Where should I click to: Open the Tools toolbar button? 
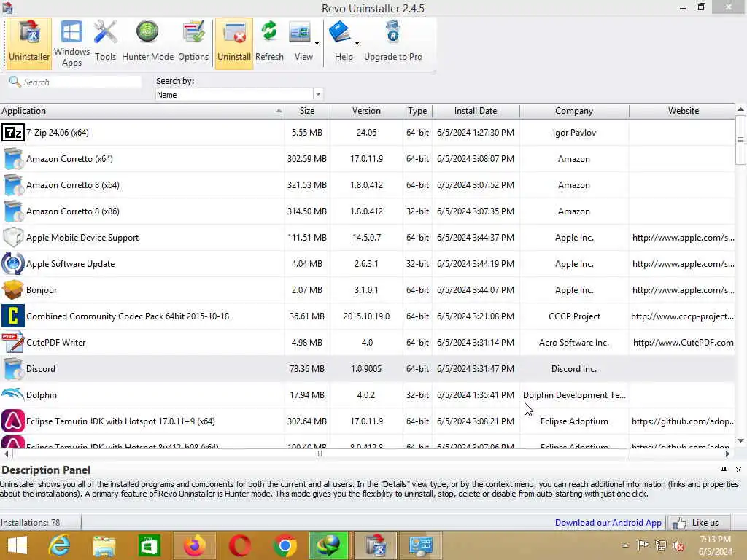[105, 43]
